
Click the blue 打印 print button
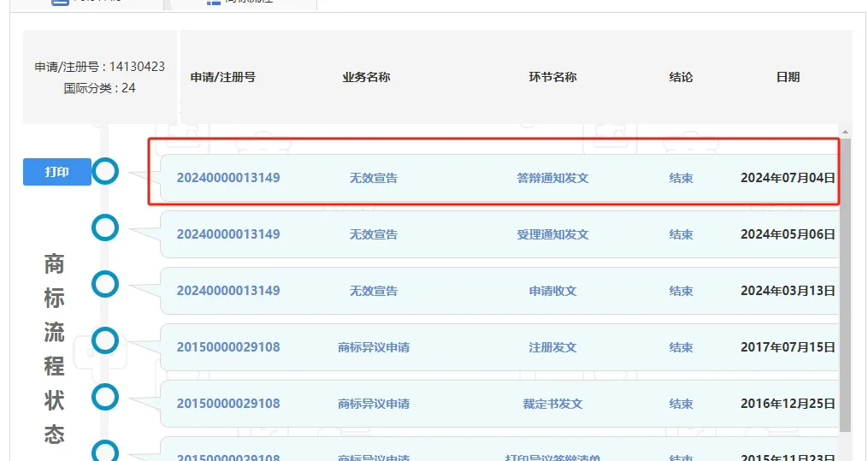click(x=56, y=172)
